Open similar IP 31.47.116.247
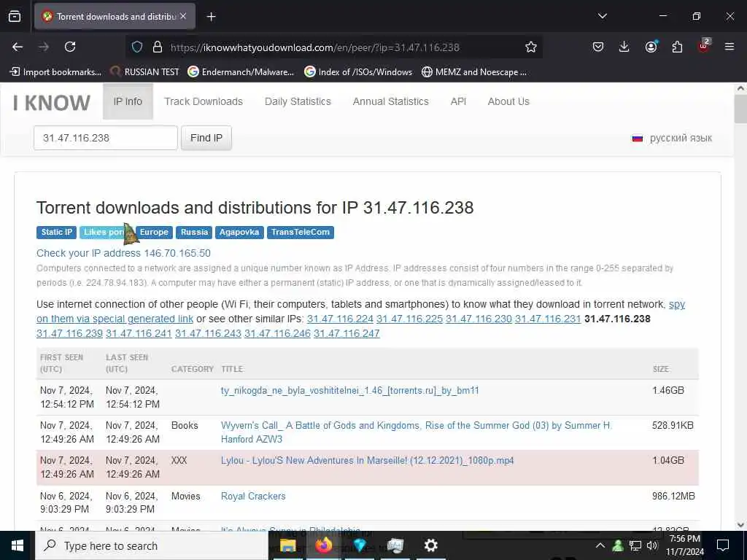This screenshot has height=560, width=747. (347, 333)
